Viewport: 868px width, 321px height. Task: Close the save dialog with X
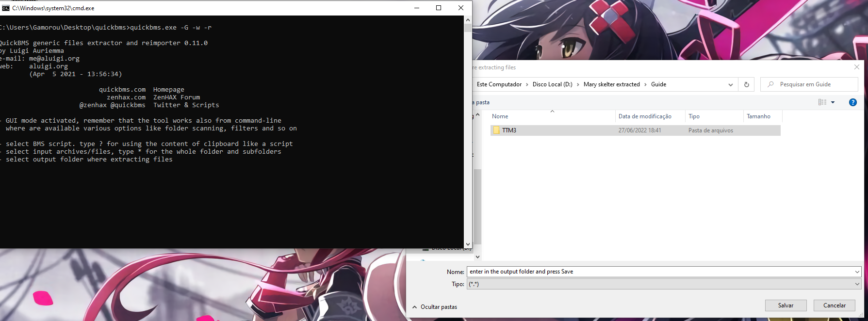point(857,67)
